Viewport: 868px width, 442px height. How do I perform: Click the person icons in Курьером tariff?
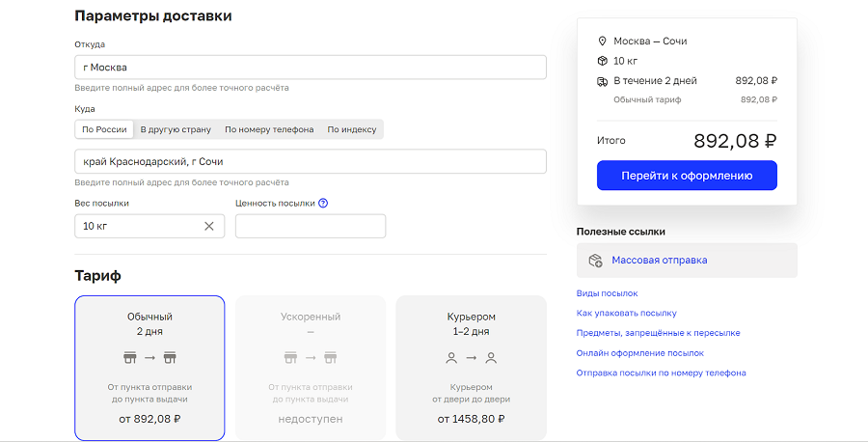click(x=471, y=358)
